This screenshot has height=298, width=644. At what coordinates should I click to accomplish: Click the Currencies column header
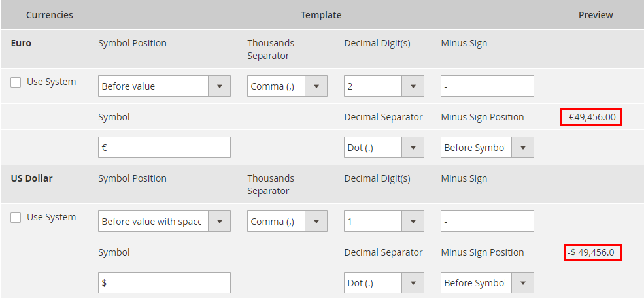(50, 15)
